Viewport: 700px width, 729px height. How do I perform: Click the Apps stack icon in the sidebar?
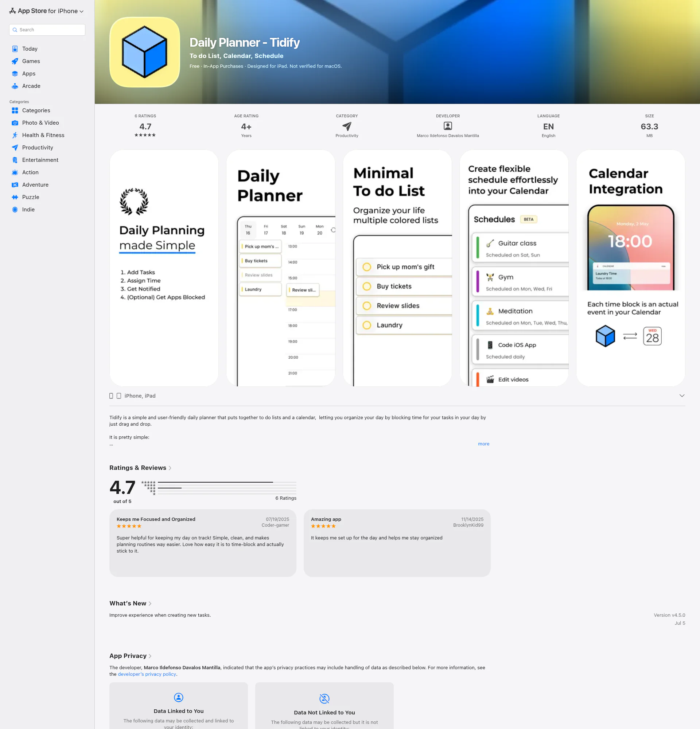15,74
